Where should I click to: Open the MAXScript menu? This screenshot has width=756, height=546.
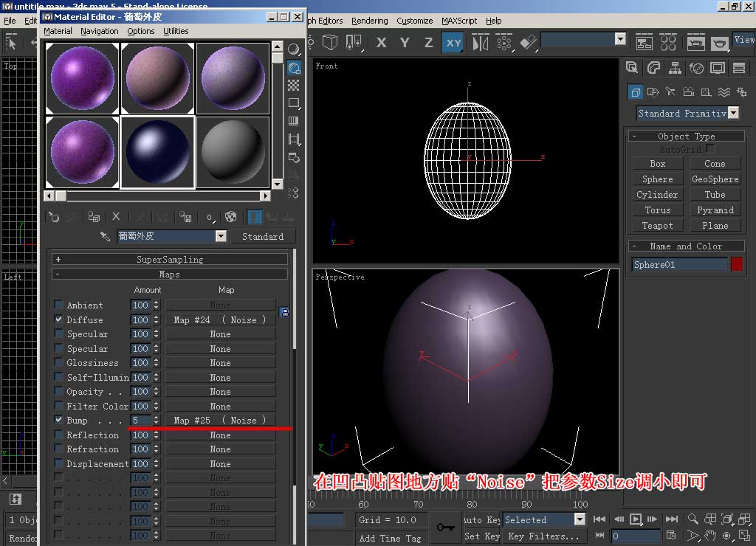(459, 21)
